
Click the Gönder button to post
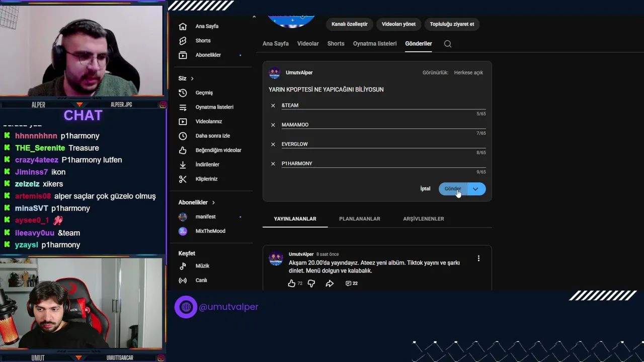click(453, 189)
